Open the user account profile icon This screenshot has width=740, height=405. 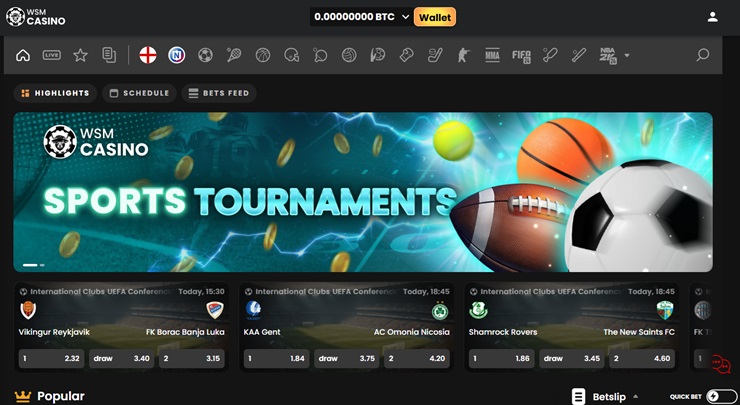[713, 17]
